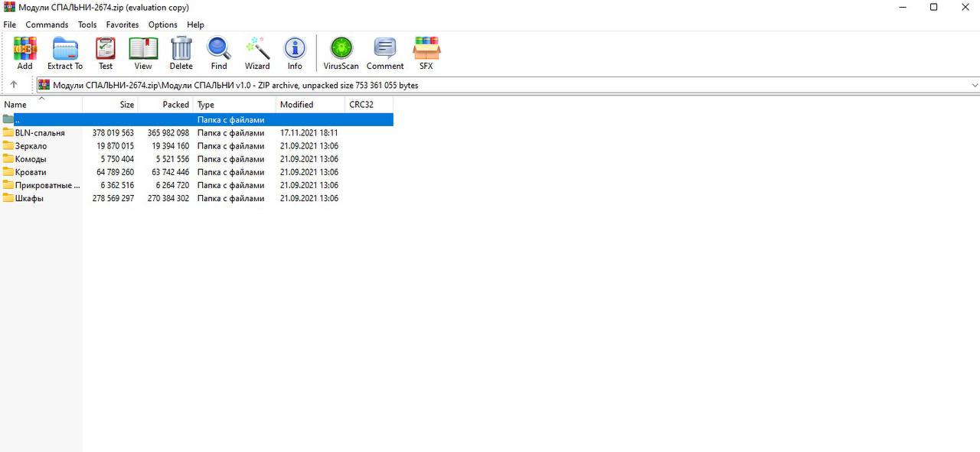Image resolution: width=980 pixels, height=452 pixels.
Task: Show archive Info
Action: 295,53
